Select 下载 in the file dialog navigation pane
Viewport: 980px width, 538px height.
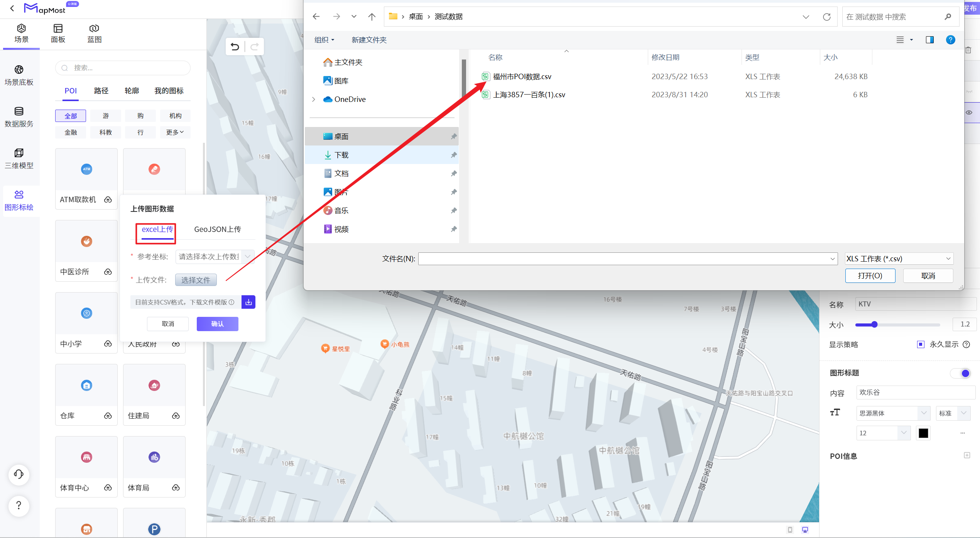tap(382, 155)
